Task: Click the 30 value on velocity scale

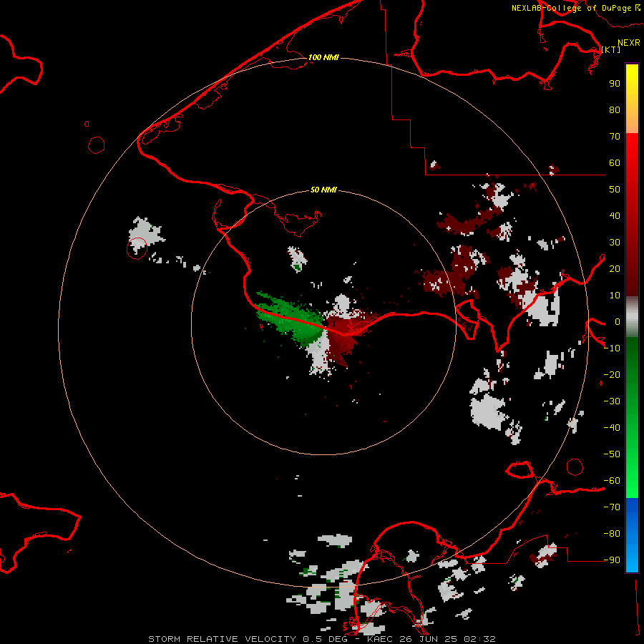Action: point(615,243)
